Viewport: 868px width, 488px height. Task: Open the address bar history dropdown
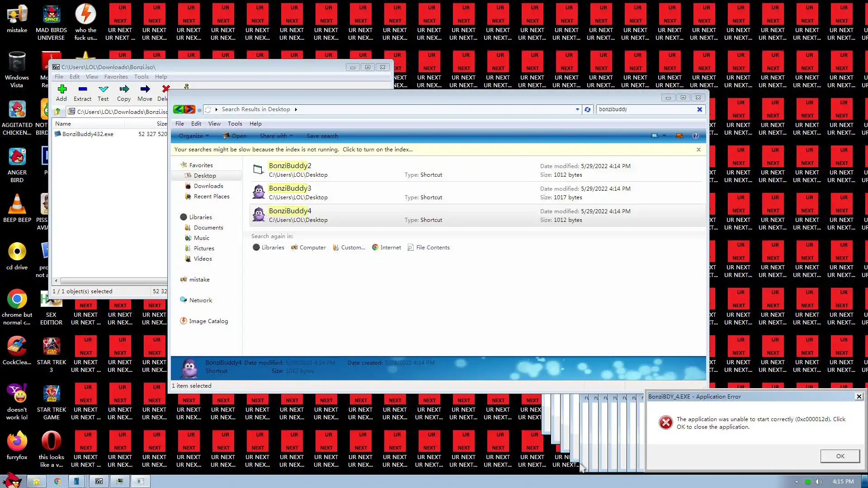tap(577, 109)
